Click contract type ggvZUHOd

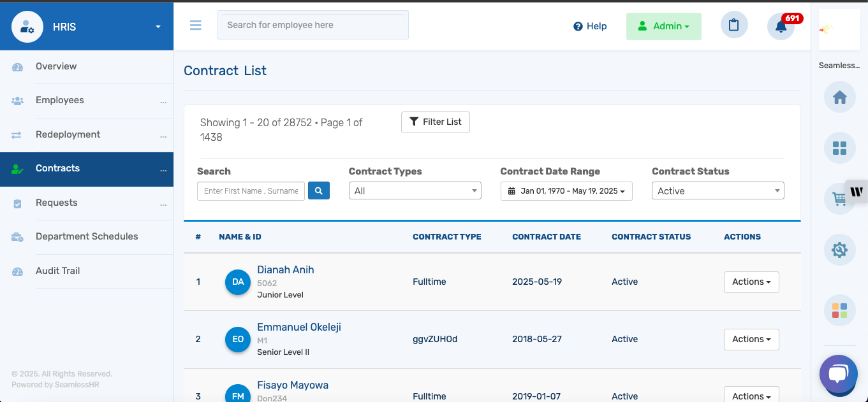pos(435,340)
